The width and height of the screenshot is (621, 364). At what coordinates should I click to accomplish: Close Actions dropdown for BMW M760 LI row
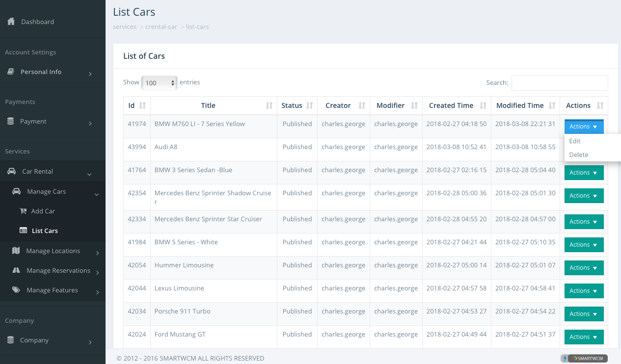coord(584,127)
